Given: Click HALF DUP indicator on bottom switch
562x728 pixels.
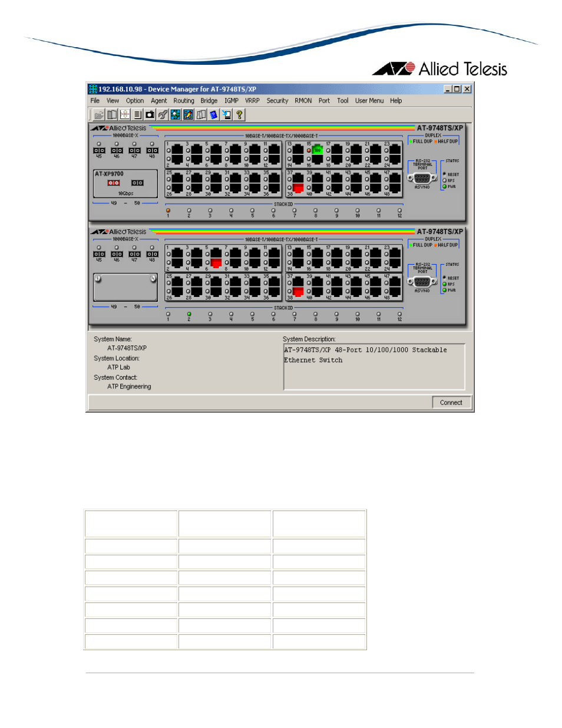Looking at the screenshot, I should pos(446,245).
